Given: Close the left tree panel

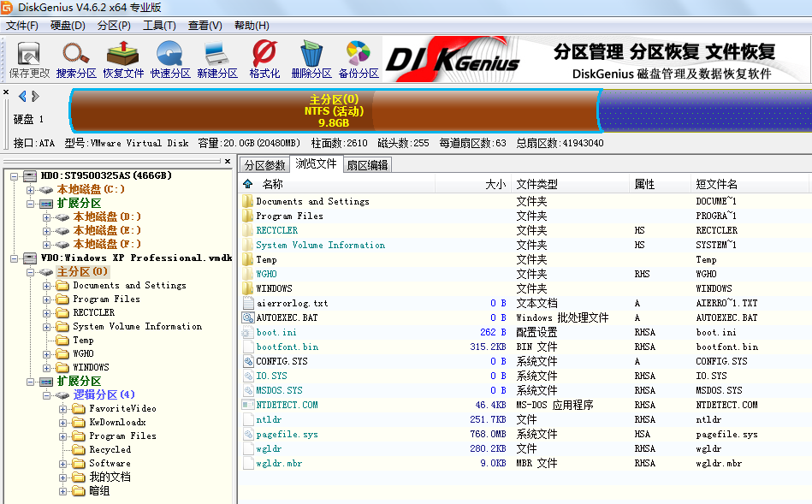Looking at the screenshot, I should pyautogui.click(x=227, y=161).
